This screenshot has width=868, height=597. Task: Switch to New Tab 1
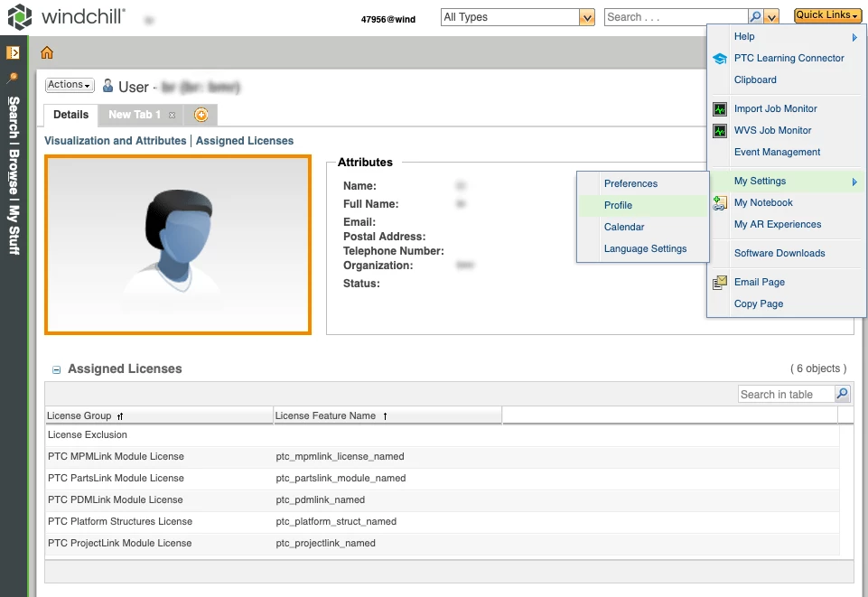[134, 115]
